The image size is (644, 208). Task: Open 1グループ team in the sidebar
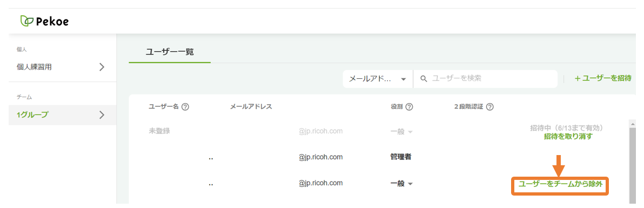(63, 115)
